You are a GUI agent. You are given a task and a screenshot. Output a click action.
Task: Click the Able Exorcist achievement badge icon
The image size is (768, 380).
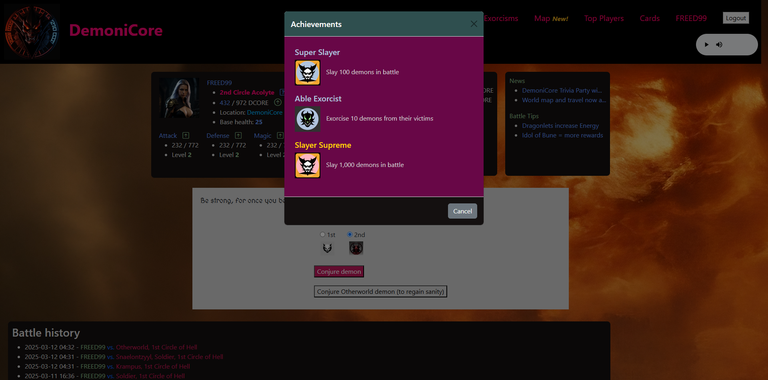pyautogui.click(x=308, y=119)
